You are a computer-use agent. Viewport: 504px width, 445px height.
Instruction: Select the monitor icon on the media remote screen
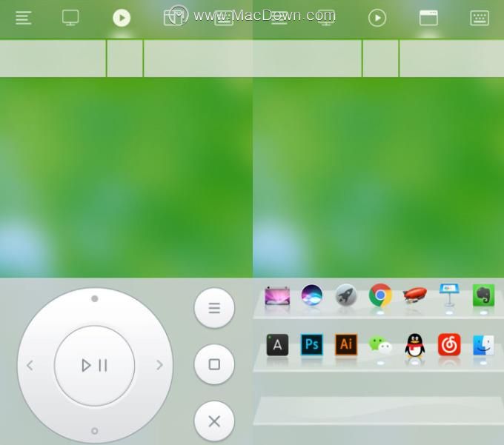click(70, 18)
